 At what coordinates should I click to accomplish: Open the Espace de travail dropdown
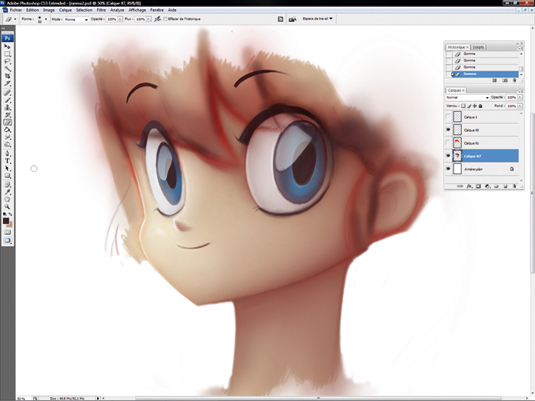[318, 18]
